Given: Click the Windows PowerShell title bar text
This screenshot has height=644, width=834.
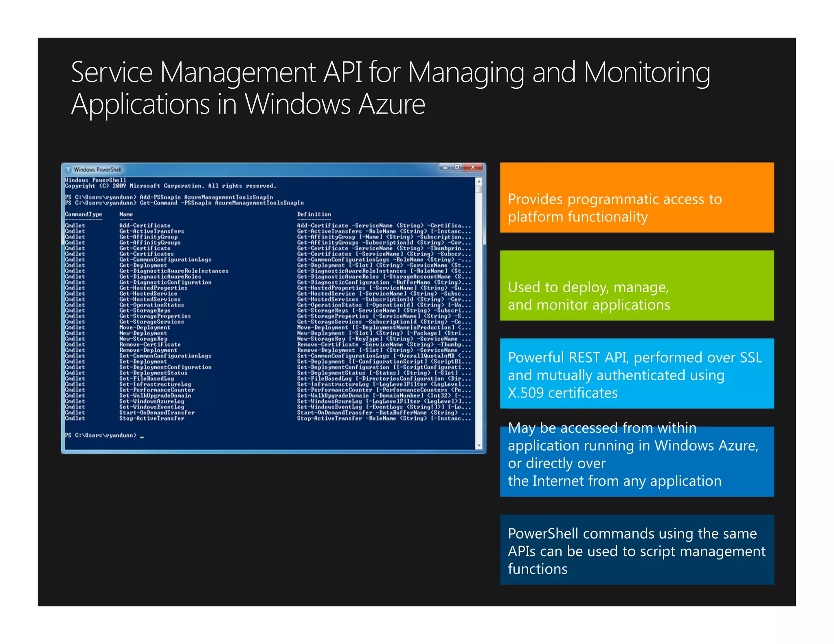Looking at the screenshot, I should pos(98,170).
